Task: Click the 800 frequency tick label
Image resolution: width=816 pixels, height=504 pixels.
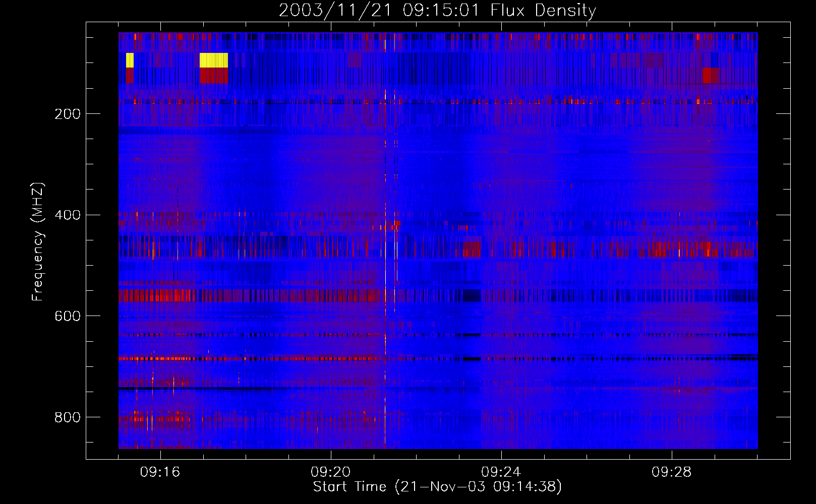Action: 68,417
